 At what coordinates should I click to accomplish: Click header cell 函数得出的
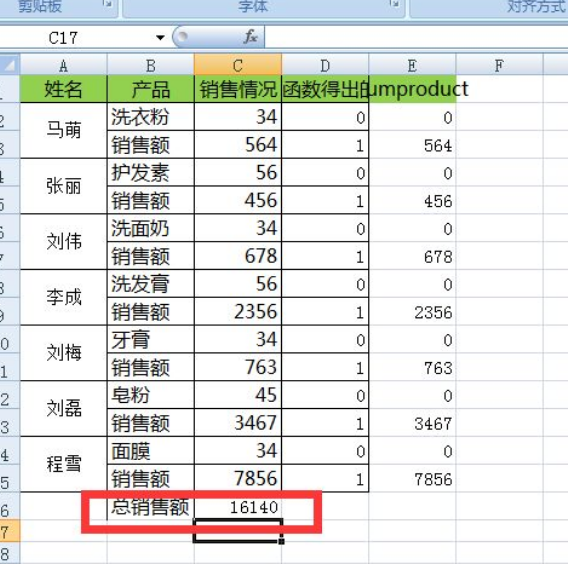325,89
